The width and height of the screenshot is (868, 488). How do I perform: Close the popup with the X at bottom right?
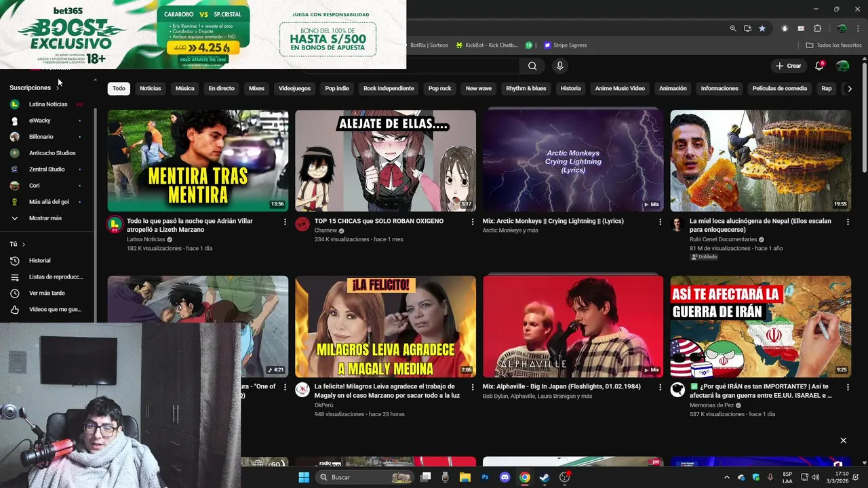coord(843,441)
